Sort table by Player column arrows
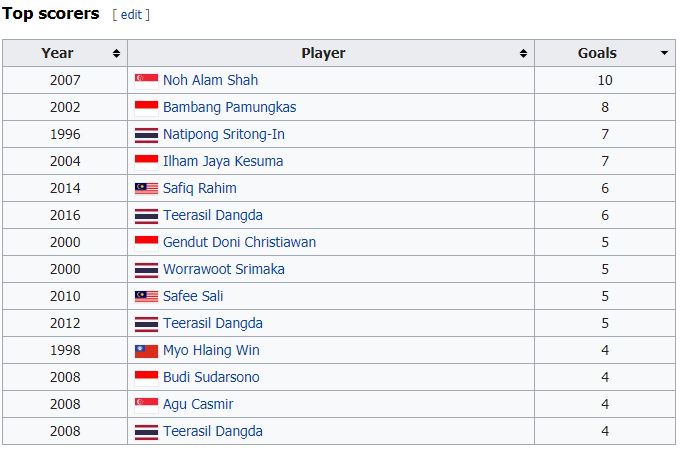The width and height of the screenshot is (680, 450). click(x=524, y=53)
